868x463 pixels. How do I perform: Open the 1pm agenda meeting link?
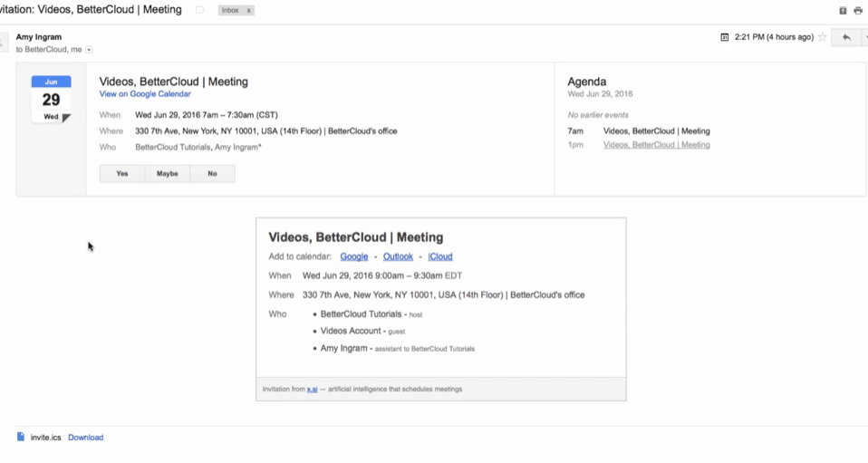(657, 145)
